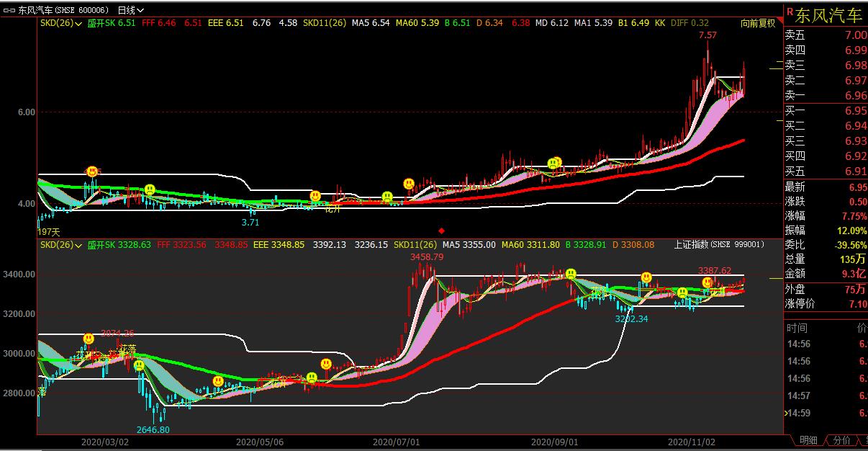This screenshot has width=868, height=451.
Task: Click the 3232.34 label on index chart
Action: pos(632,318)
